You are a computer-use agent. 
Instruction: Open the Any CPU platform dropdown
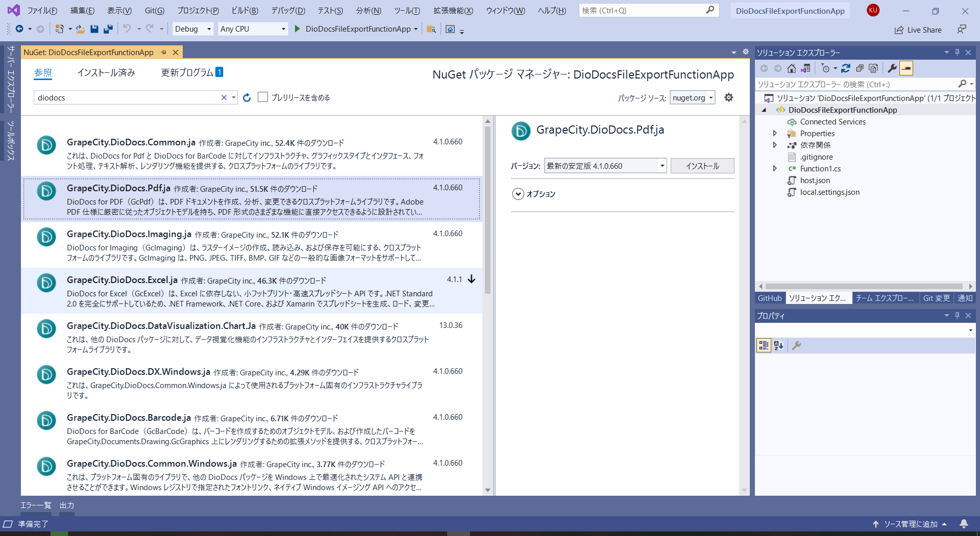[x=253, y=29]
